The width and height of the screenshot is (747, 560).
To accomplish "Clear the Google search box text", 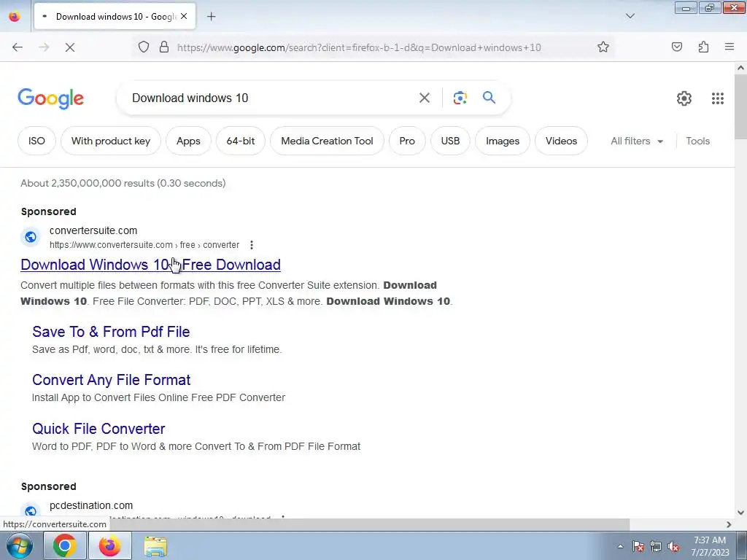I will (x=424, y=98).
